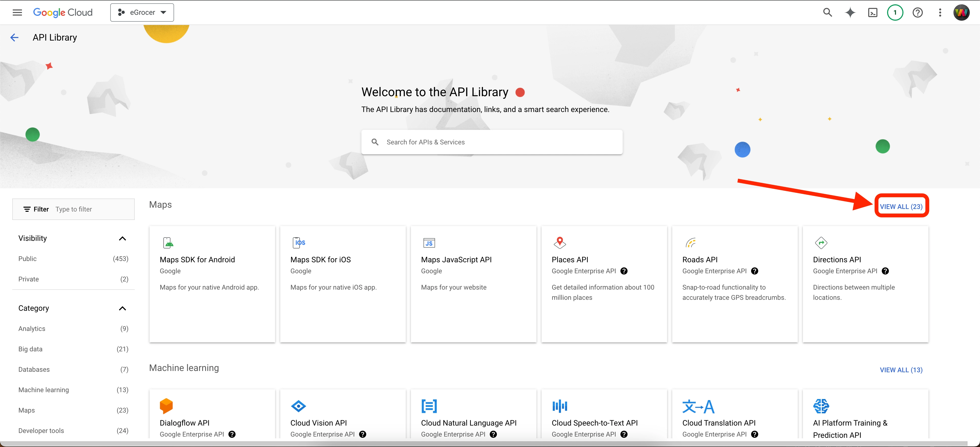Click the help icon beside Cloud Vision enterprise label

(x=363, y=434)
